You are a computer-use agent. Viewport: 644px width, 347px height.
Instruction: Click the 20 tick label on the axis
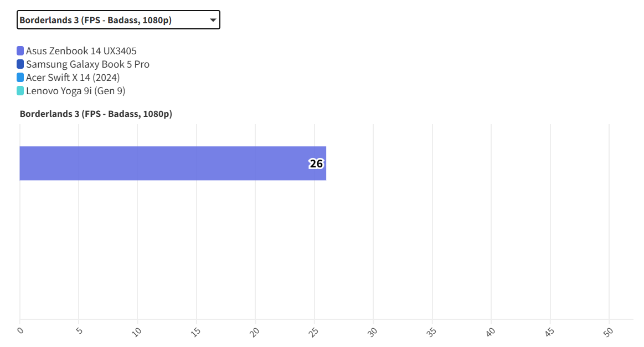point(255,331)
